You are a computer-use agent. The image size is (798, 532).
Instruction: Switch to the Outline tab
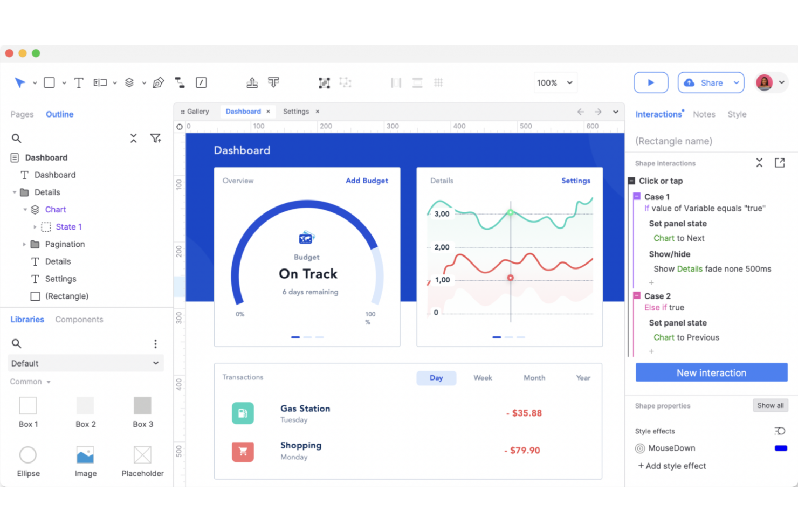(x=60, y=114)
